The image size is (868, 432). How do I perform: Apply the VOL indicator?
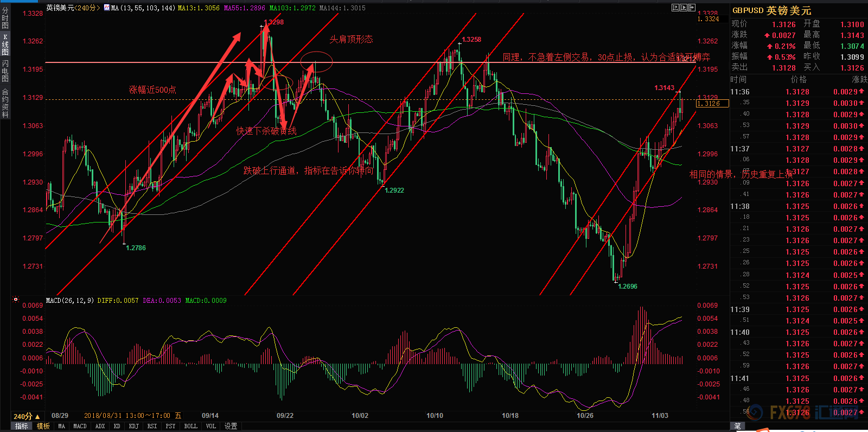pos(210,426)
